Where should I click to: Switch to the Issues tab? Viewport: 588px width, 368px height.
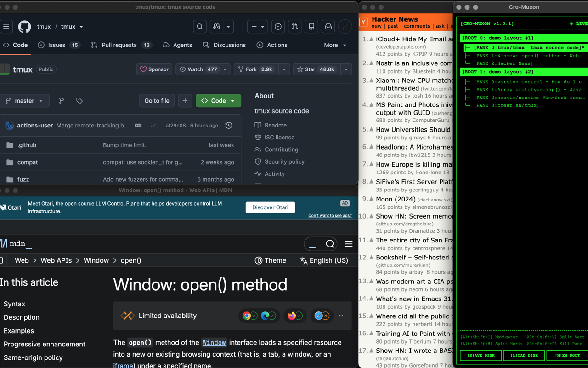point(59,45)
